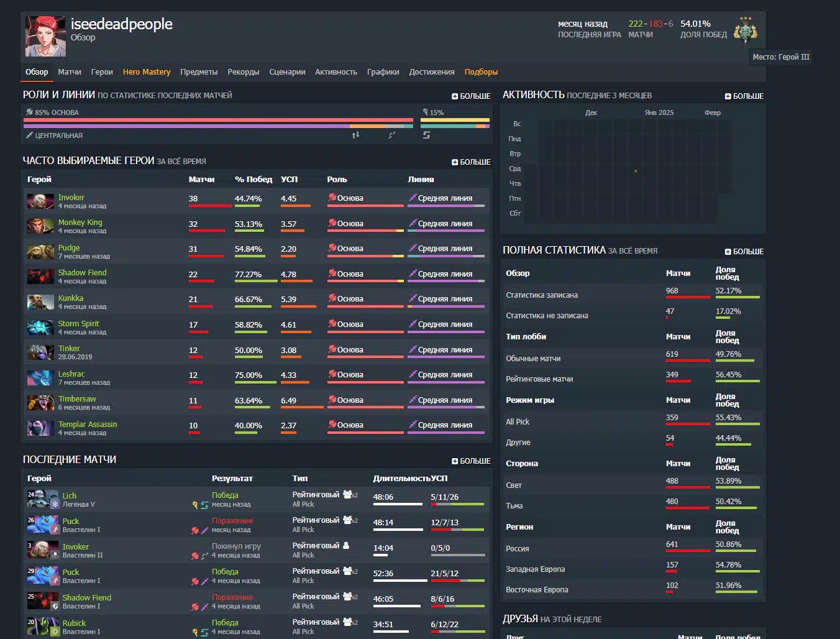840x639 pixels.
Task: Click the mid lane icon by ЦЕНТРАЛЬНАЯ
Action: [29, 135]
